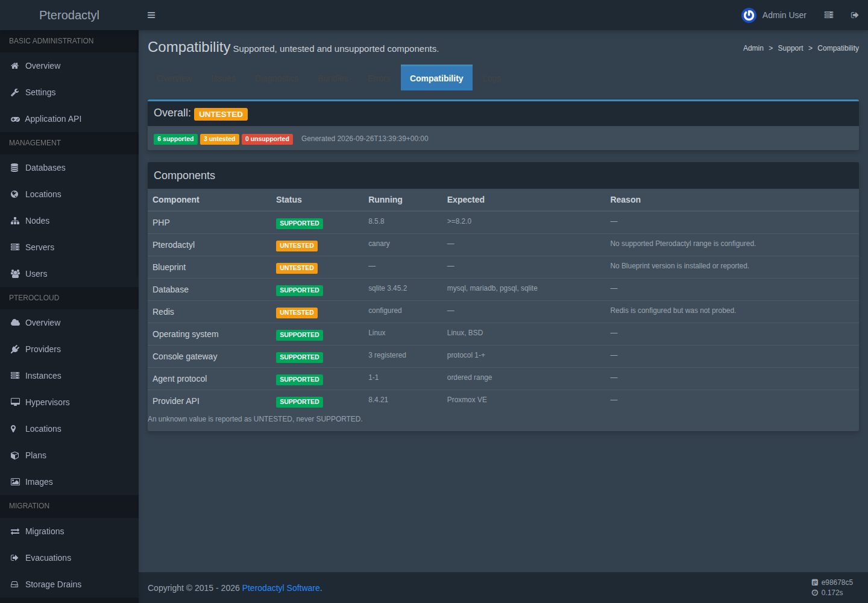Image resolution: width=868 pixels, height=603 pixels.
Task: Click the Admin User avatar icon
Action: click(749, 15)
